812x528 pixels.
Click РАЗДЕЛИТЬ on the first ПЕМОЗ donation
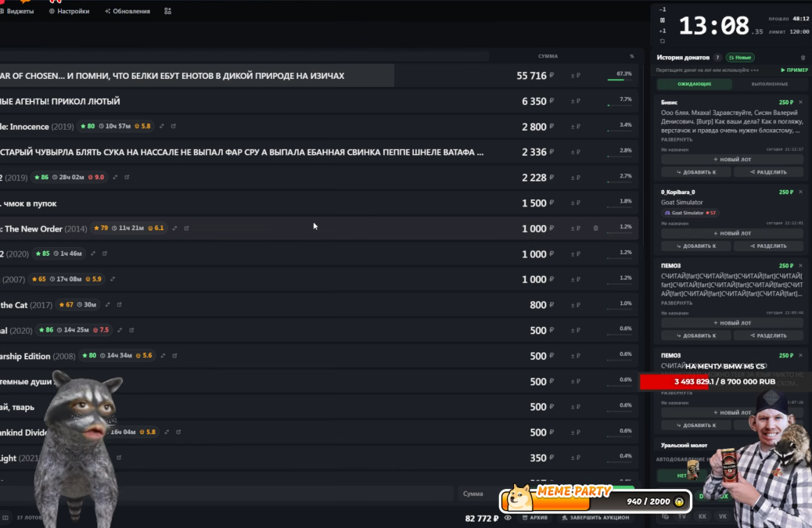pos(768,336)
